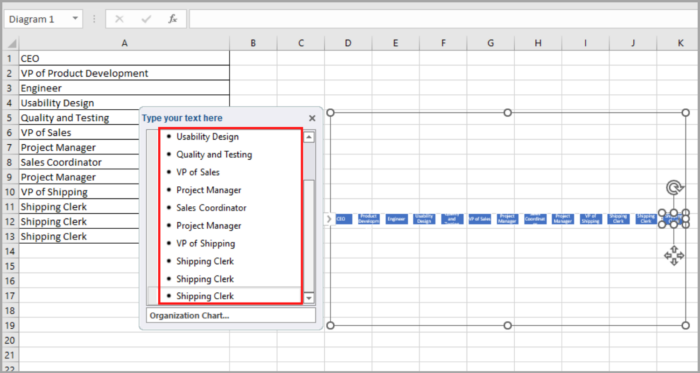Select column A header
Viewport: 700px width, 373px height.
tap(124, 43)
